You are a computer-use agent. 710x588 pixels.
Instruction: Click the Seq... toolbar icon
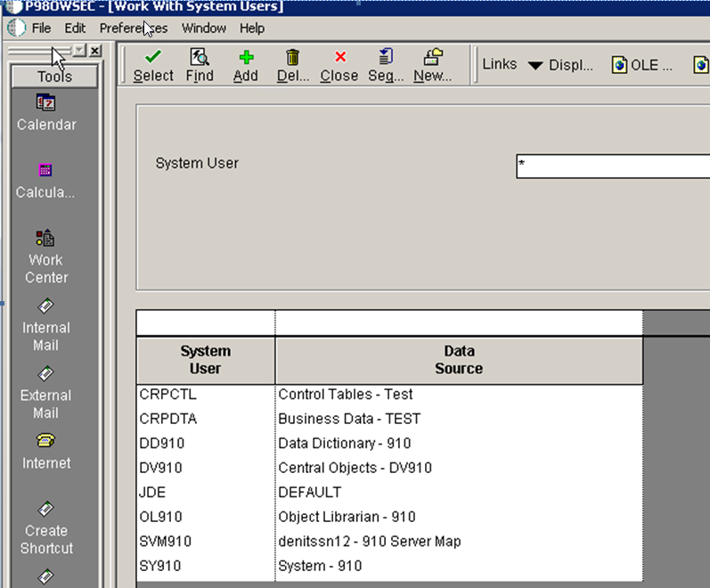386,57
